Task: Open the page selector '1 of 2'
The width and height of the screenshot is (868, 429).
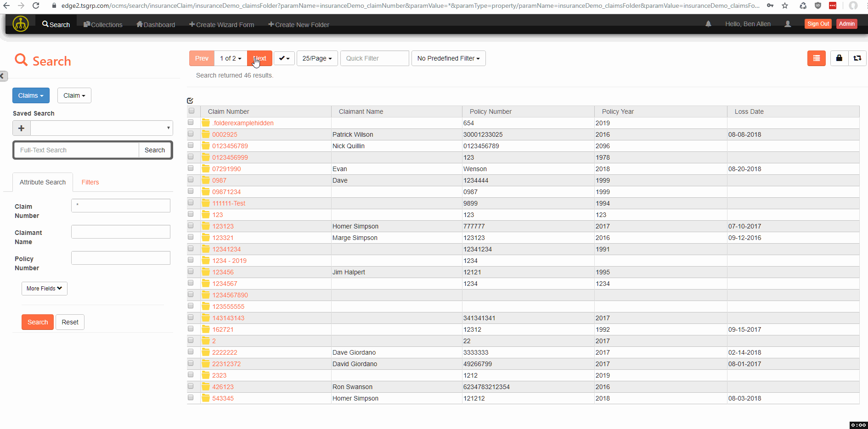Action: (x=231, y=58)
